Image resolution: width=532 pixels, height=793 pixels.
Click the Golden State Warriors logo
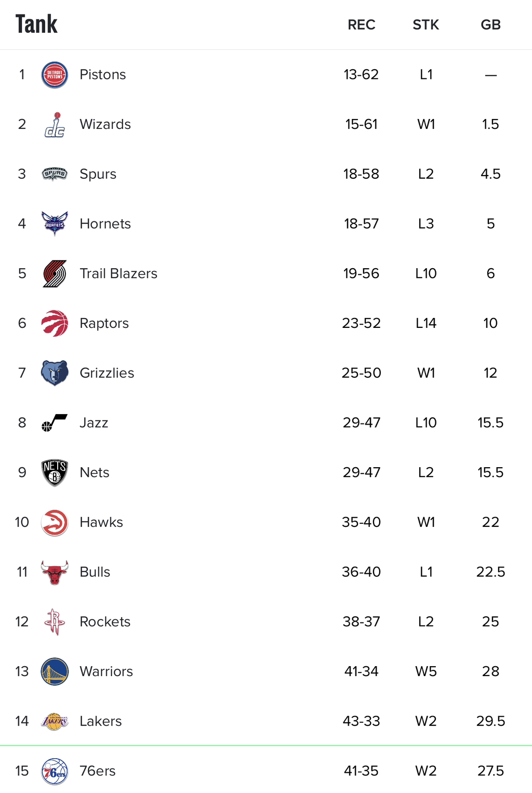click(55, 671)
